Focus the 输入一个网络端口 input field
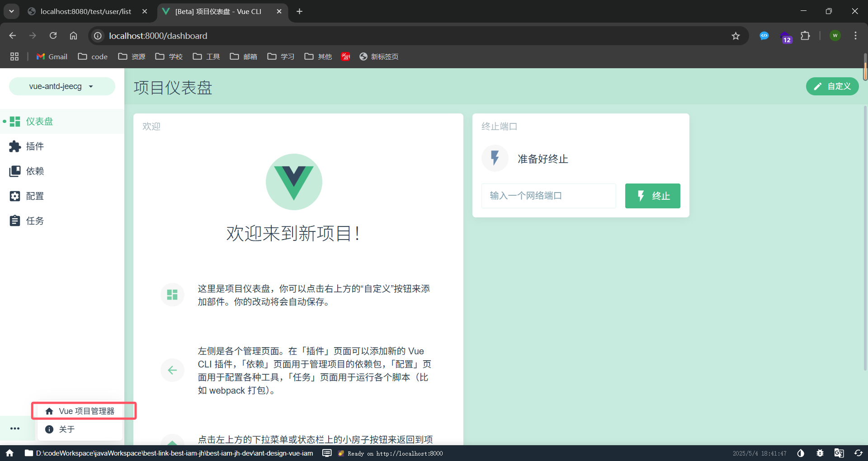Viewport: 868px width, 461px height. 548,196
